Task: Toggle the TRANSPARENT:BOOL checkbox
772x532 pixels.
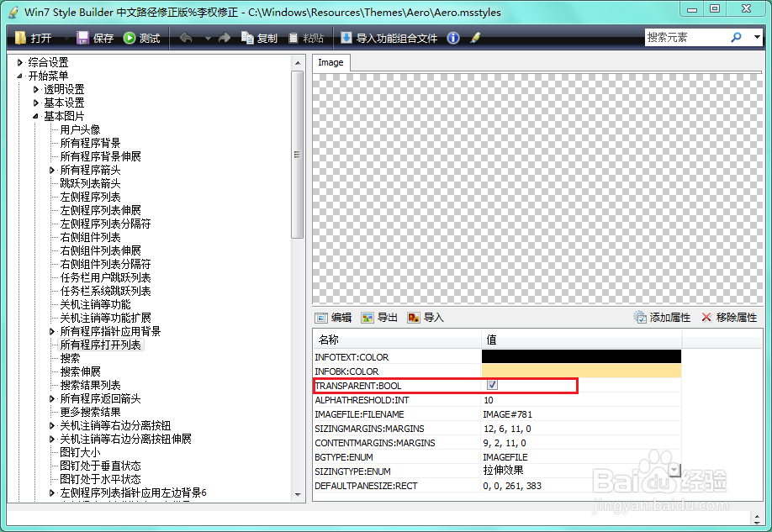Action: [493, 385]
